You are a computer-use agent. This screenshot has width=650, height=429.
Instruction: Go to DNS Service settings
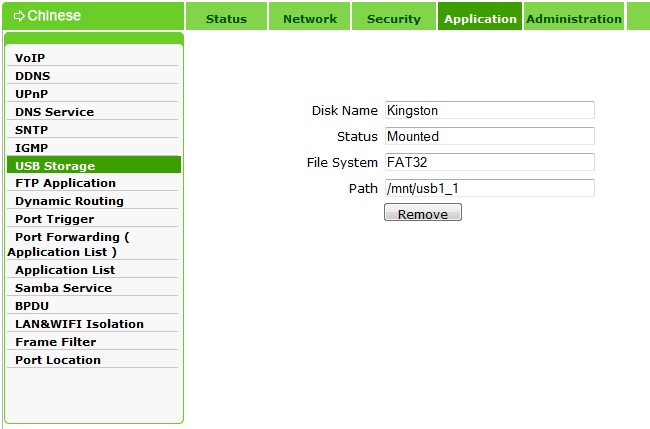point(55,112)
